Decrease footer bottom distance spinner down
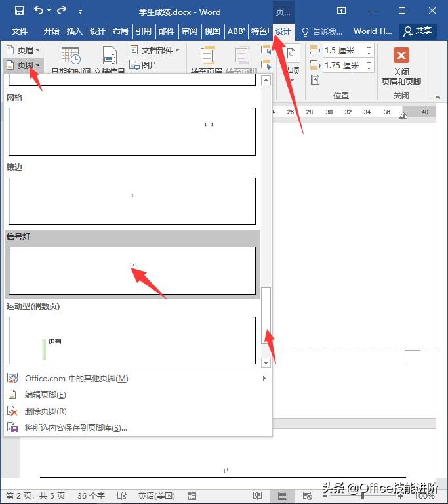This screenshot has width=448, height=504. [369, 68]
